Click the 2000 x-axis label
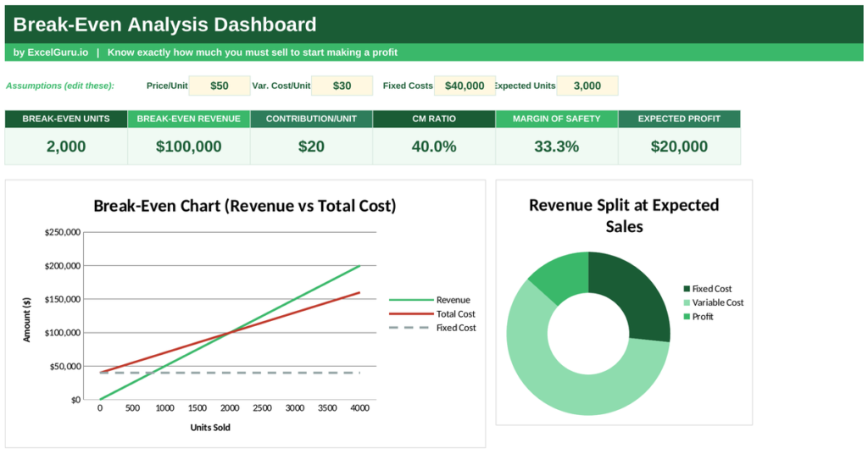The height and width of the screenshot is (454, 868). [230, 408]
